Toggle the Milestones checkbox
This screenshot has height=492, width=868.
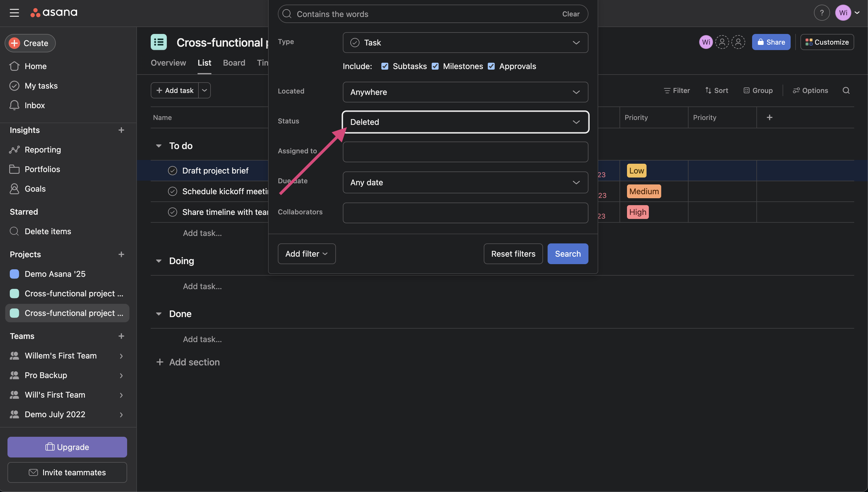click(x=435, y=66)
